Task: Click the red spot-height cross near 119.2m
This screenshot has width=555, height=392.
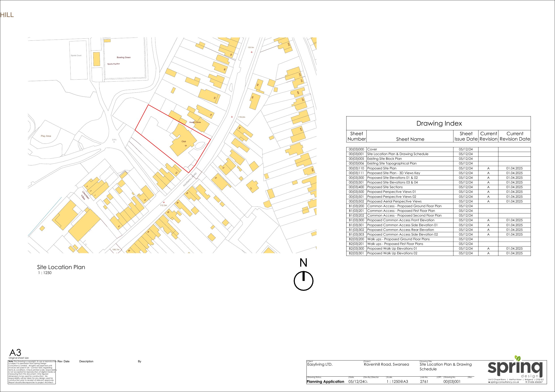Action: [x=232, y=117]
